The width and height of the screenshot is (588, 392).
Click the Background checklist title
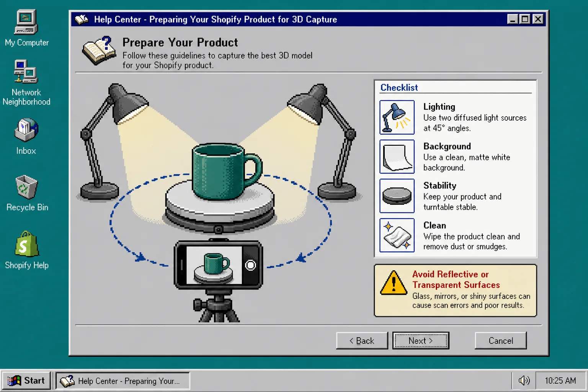point(447,146)
